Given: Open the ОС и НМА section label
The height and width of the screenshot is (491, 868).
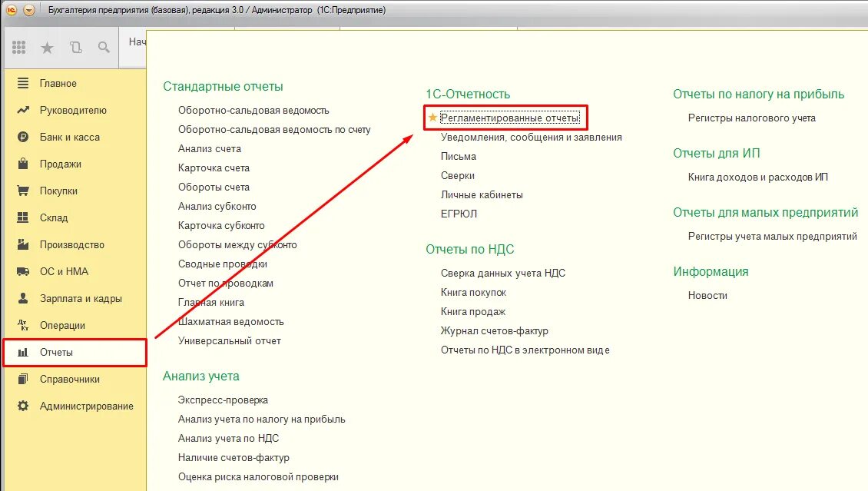Looking at the screenshot, I should pos(65,271).
